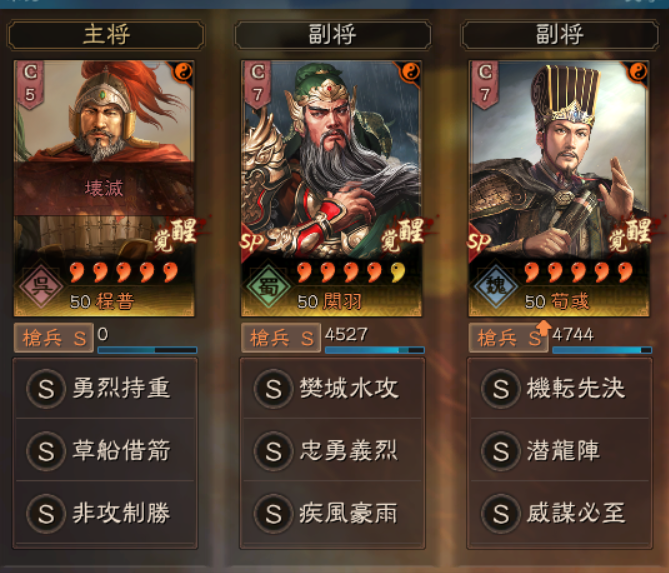Image resolution: width=669 pixels, height=573 pixels.
Task: Click the orange up arrow near 荀彧's troop count
Action: [544, 328]
